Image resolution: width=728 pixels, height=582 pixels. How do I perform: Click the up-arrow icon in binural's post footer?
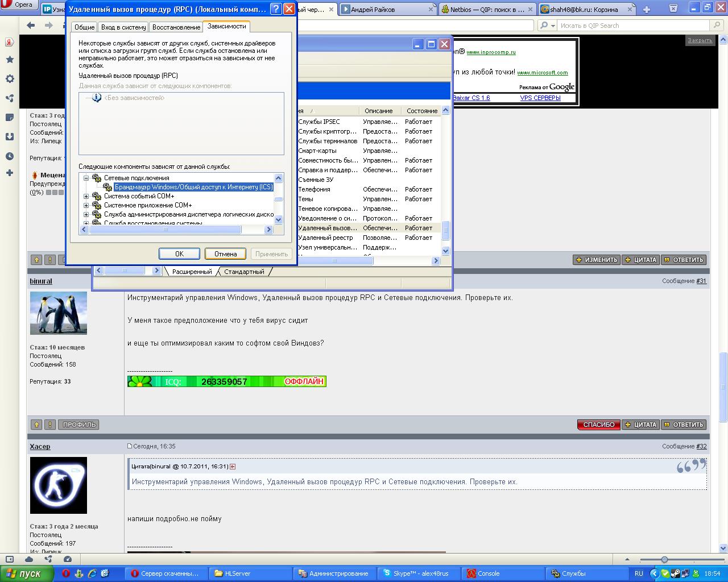click(x=36, y=425)
